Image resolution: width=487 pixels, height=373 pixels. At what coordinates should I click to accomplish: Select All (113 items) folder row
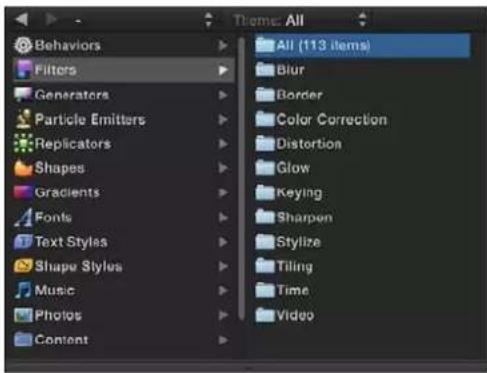click(x=362, y=45)
